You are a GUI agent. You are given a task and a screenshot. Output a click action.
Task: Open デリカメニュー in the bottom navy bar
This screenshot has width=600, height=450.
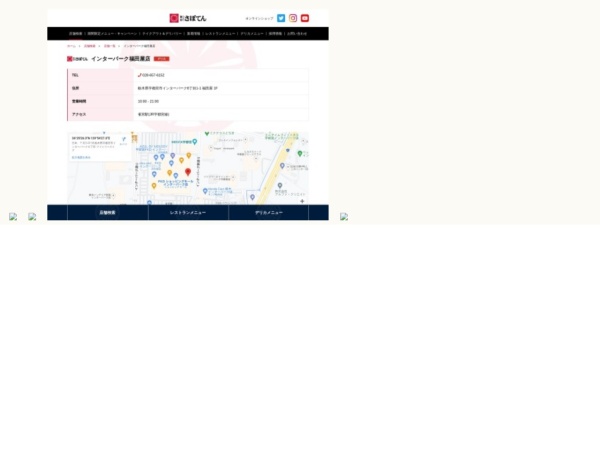[x=269, y=212]
